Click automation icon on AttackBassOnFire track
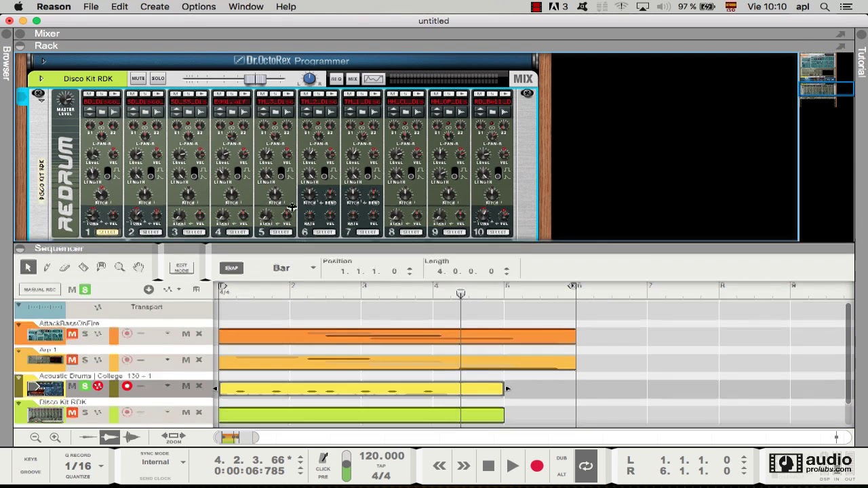The image size is (868, 488). [x=98, y=333]
